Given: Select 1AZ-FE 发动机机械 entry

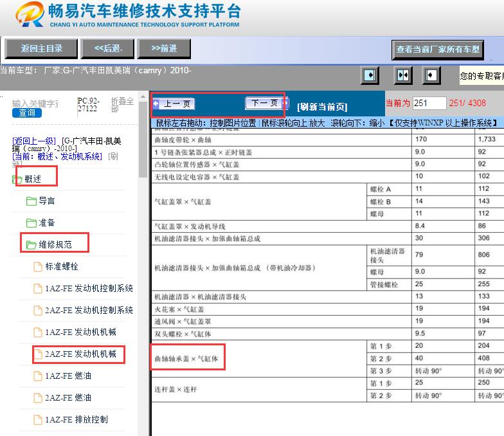Looking at the screenshot, I should (x=81, y=332).
